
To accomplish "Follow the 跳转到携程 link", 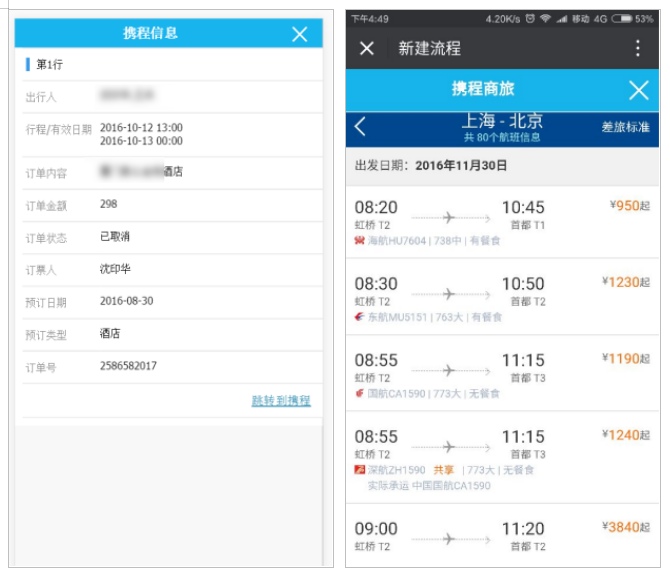I will [281, 400].
